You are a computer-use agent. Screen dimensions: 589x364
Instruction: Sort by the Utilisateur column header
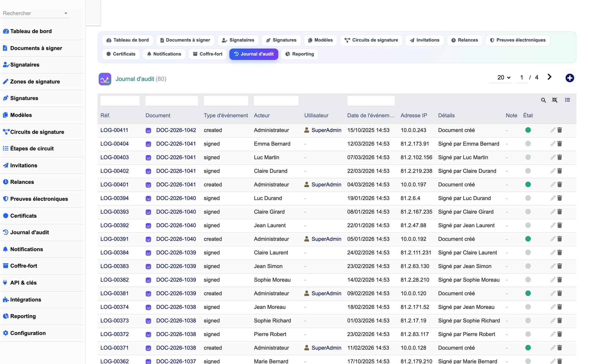coord(316,115)
